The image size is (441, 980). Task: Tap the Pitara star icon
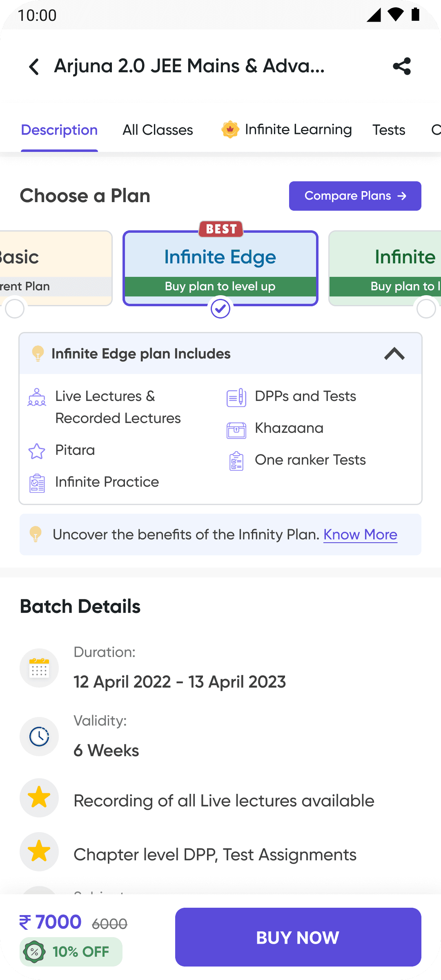(37, 451)
